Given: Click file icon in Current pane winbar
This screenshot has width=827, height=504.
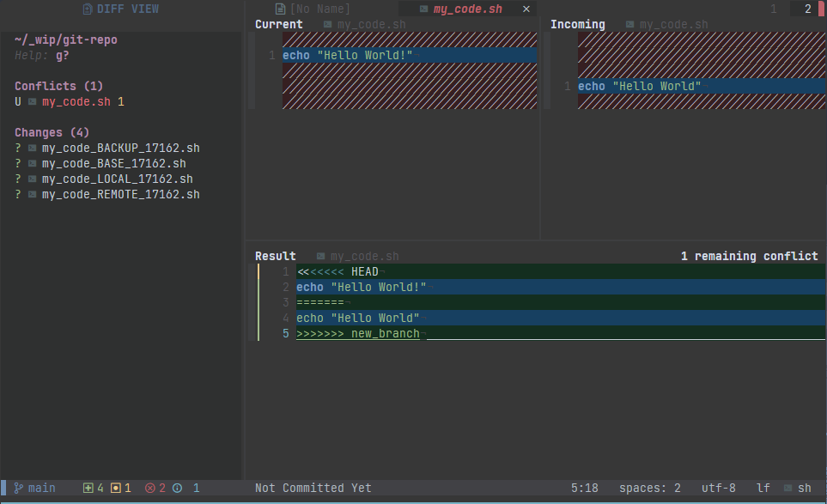Looking at the screenshot, I should [x=327, y=24].
